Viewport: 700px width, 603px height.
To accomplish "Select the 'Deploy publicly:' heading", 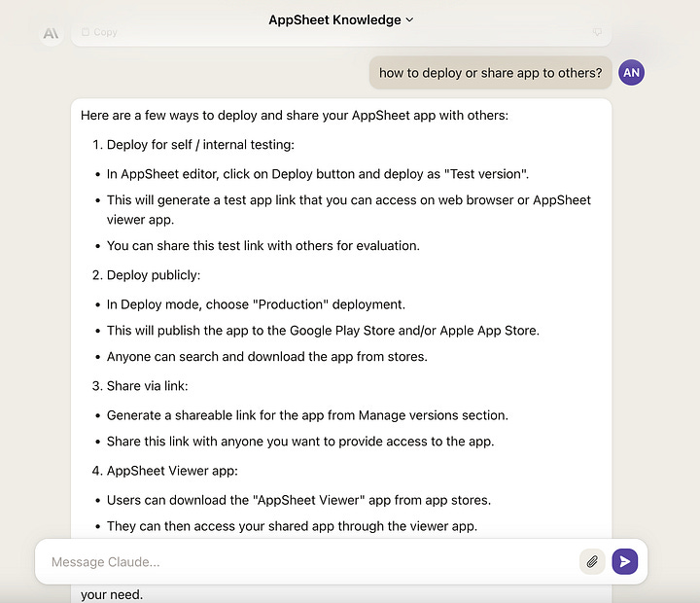I will pyautogui.click(x=154, y=275).
